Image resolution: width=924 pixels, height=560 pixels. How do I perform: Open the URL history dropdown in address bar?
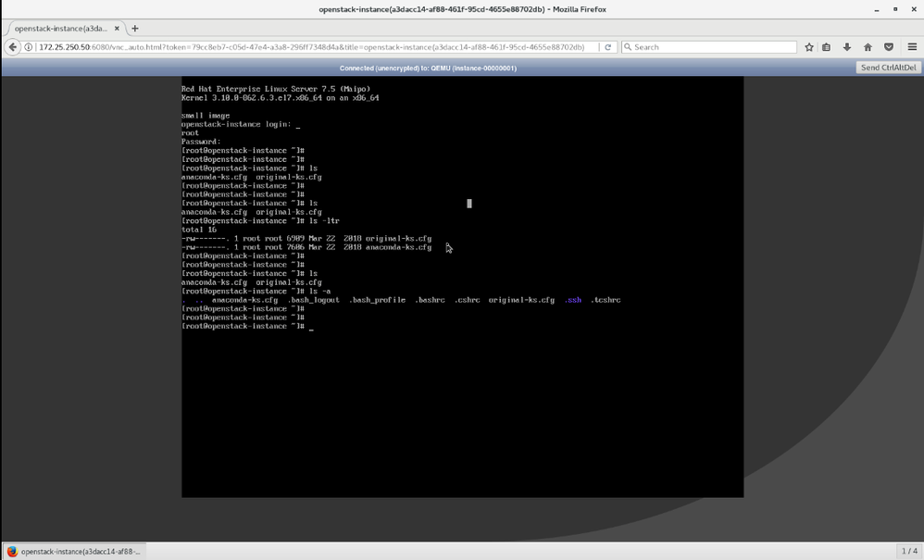595,47
